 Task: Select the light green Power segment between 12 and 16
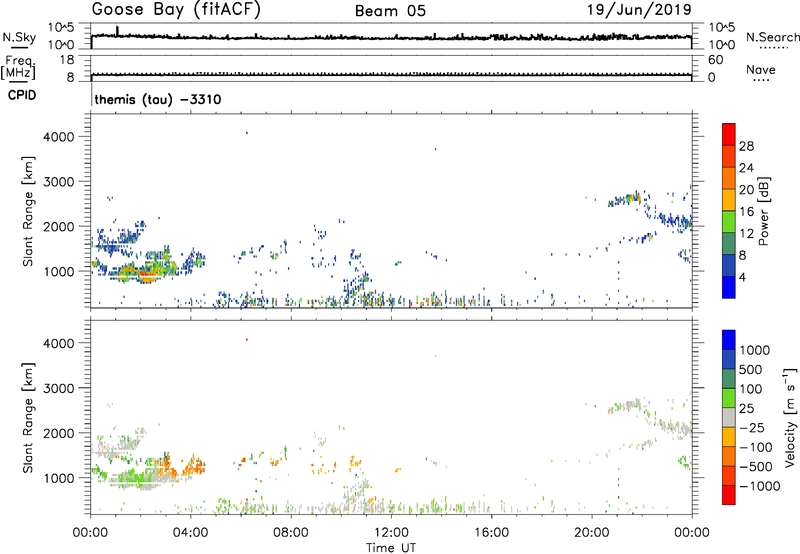click(x=729, y=221)
